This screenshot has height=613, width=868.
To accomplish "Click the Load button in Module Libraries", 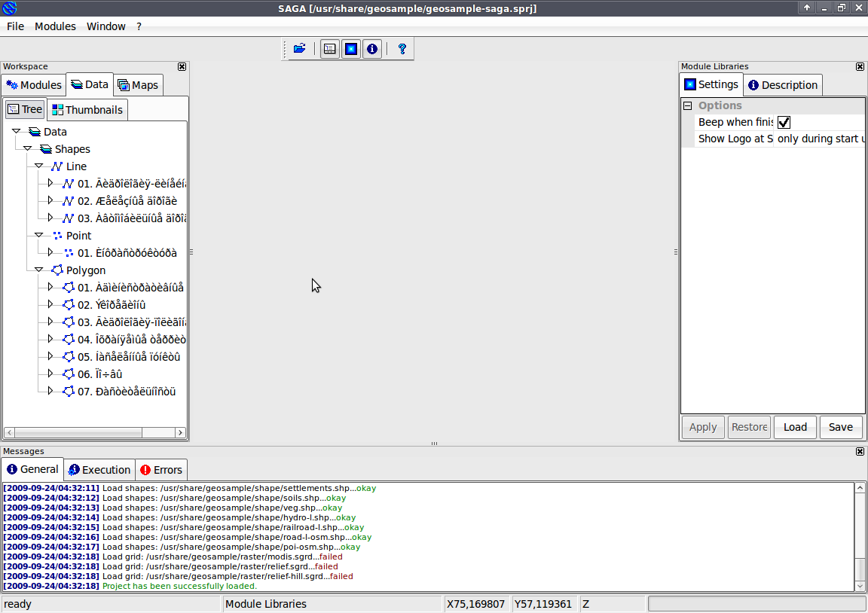I will click(795, 427).
